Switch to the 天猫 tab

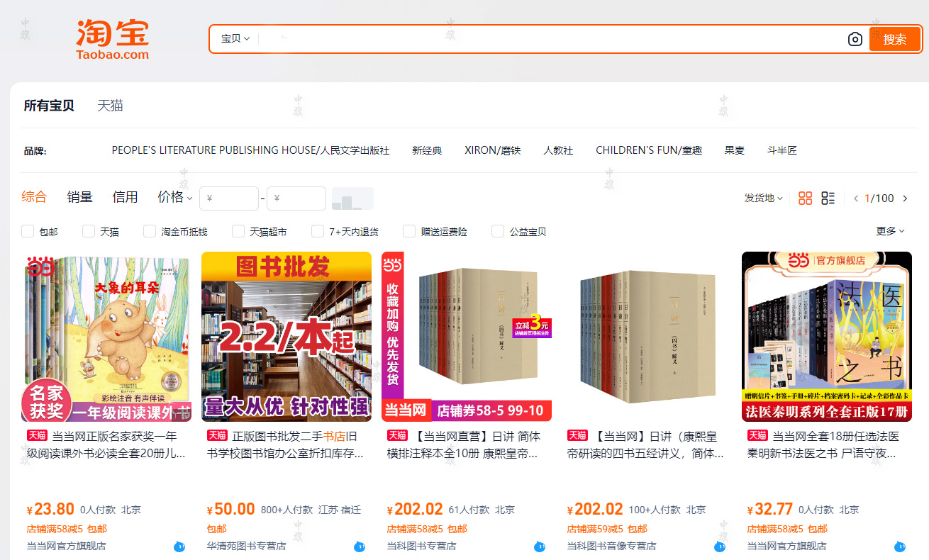coord(111,105)
